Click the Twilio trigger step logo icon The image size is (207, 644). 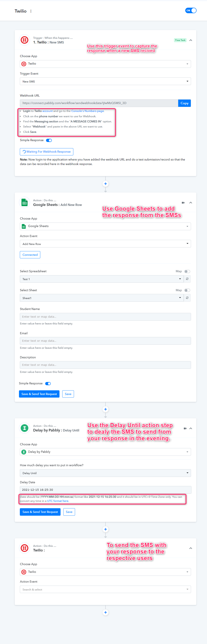click(25, 40)
